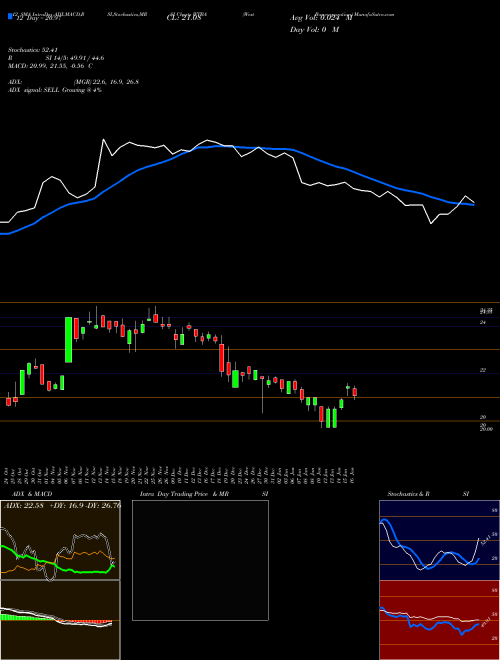Screen dimensions: 500x660
Task: Click the blue 12 Day SMA legend square
Action: (10, 16)
